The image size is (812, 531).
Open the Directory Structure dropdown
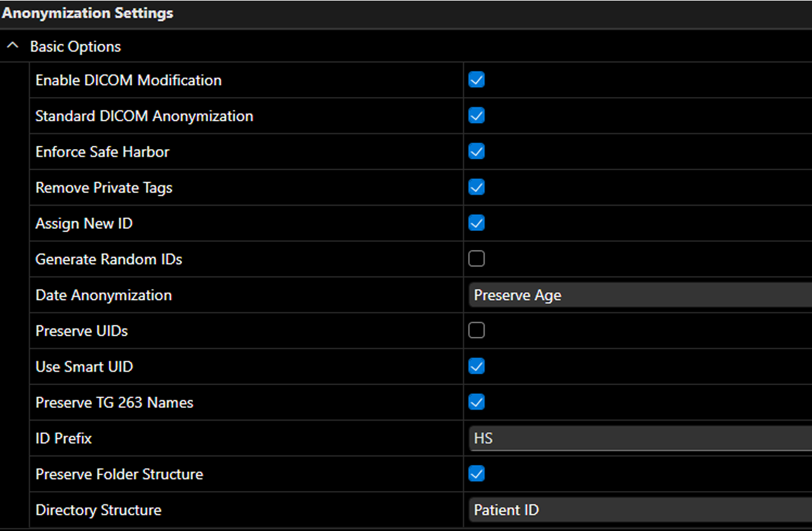pos(639,510)
